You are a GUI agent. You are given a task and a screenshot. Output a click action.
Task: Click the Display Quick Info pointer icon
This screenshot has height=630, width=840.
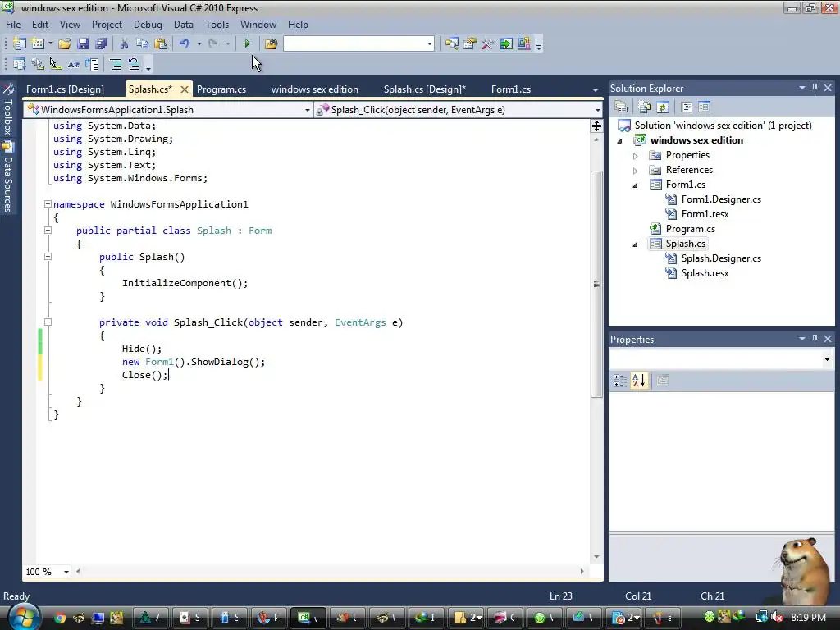point(56,65)
